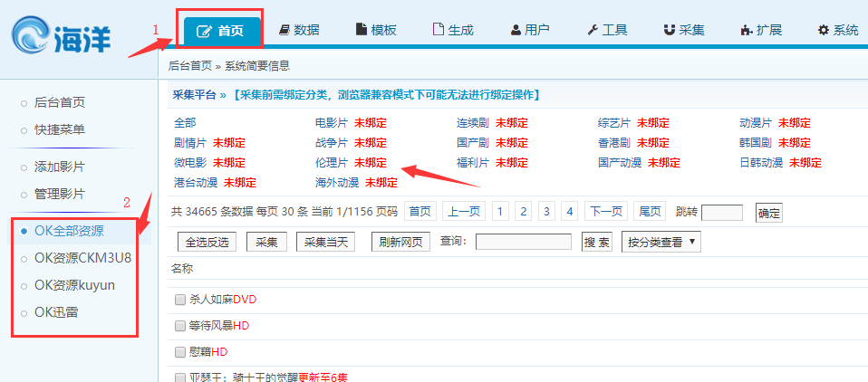Bind the 综艺片 category
The width and height of the screenshot is (868, 382).
tap(652, 123)
